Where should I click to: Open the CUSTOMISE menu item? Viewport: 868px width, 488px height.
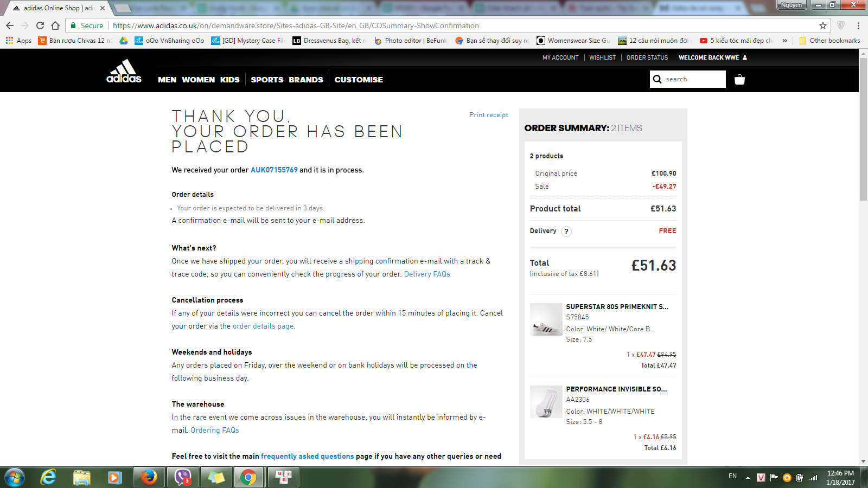pos(359,80)
